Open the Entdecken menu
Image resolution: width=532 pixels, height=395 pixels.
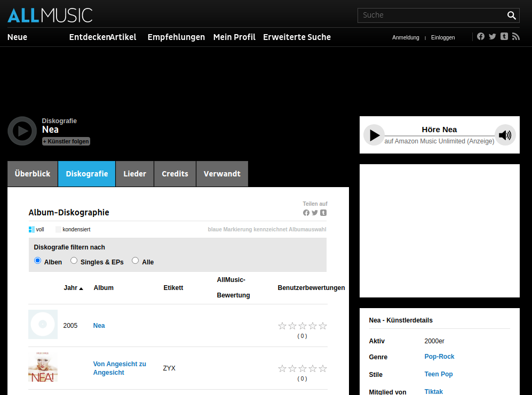click(x=89, y=37)
